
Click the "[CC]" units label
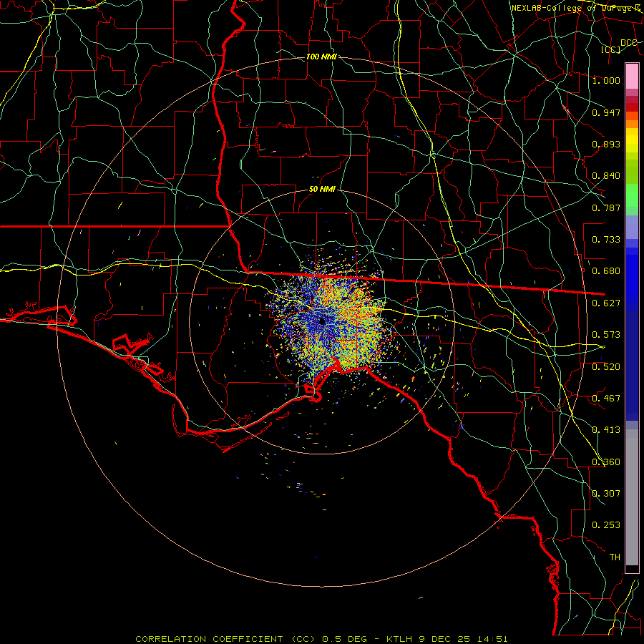pos(611,49)
